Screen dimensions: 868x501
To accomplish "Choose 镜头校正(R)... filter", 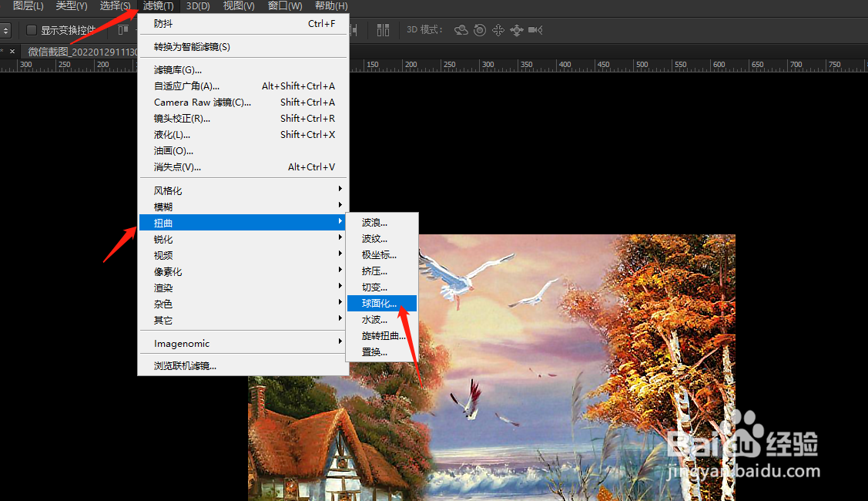I will (243, 118).
